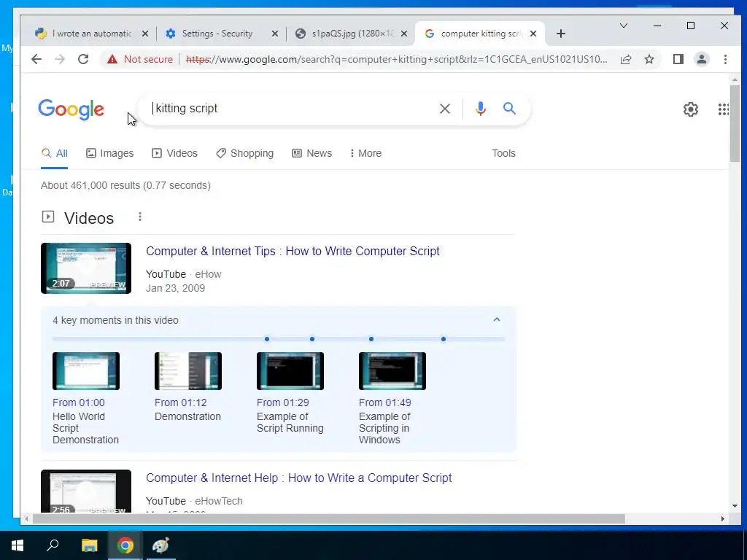Screen dimensions: 747x560
Task: Open the Videos section options menu
Action: 139,217
